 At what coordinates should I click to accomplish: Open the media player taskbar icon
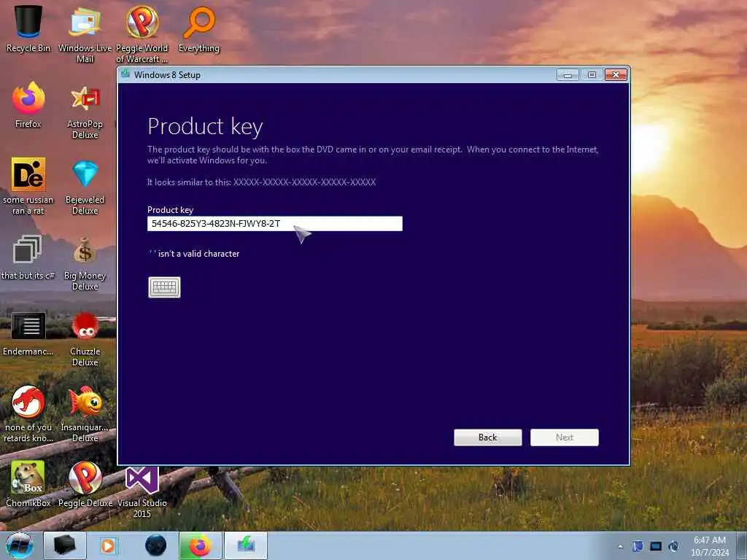109,545
